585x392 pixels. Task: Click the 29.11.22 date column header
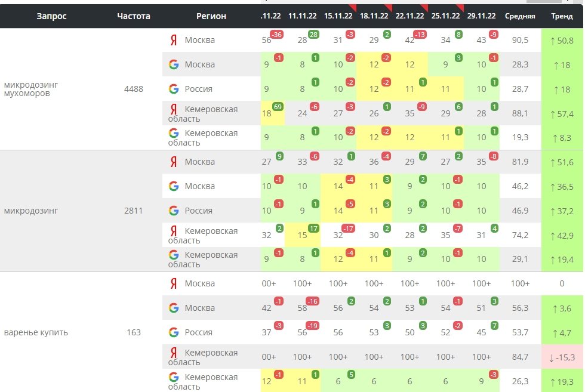tap(481, 16)
